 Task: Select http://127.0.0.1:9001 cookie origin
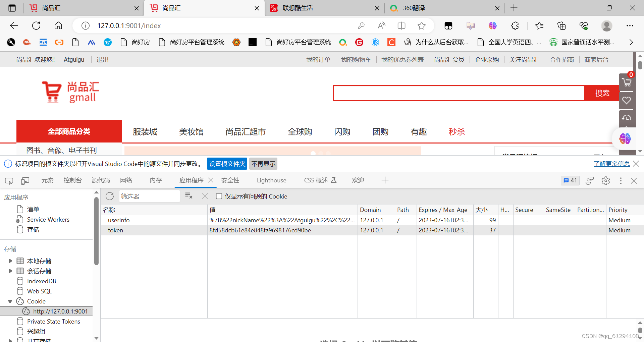46,311
